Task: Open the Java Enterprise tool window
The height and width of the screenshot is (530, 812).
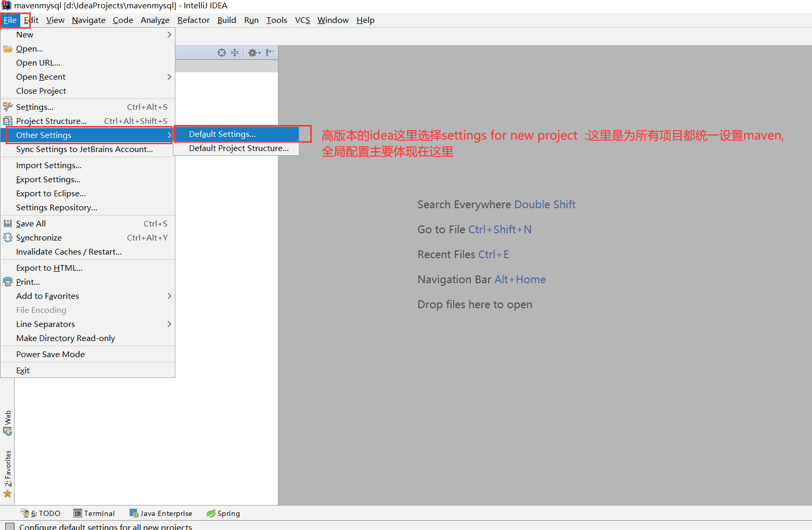Action: click(x=161, y=513)
